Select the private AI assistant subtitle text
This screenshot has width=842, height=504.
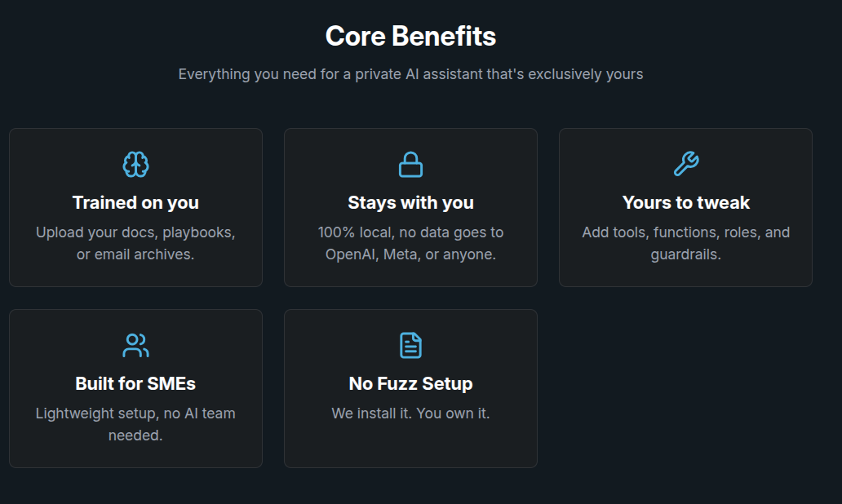click(x=410, y=74)
